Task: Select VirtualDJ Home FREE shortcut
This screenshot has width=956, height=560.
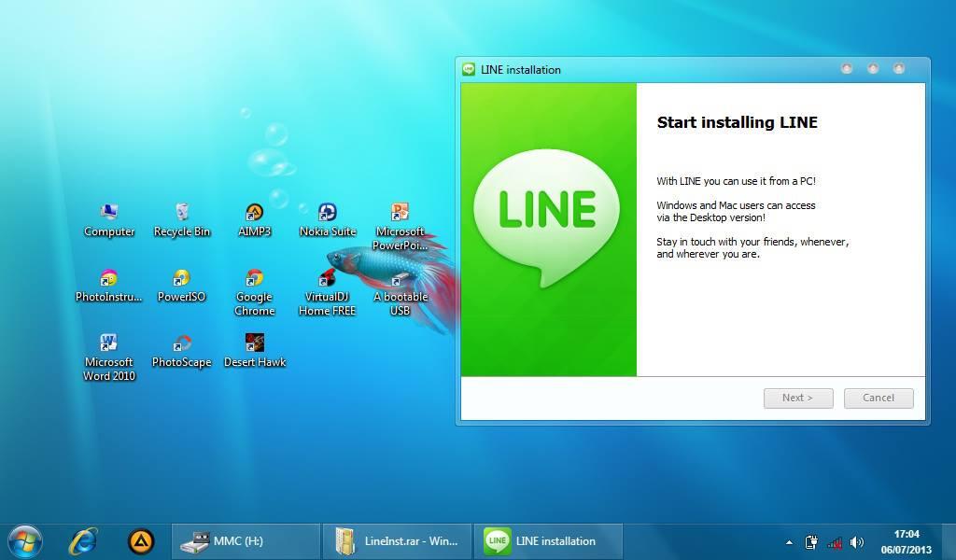Action: point(327,279)
